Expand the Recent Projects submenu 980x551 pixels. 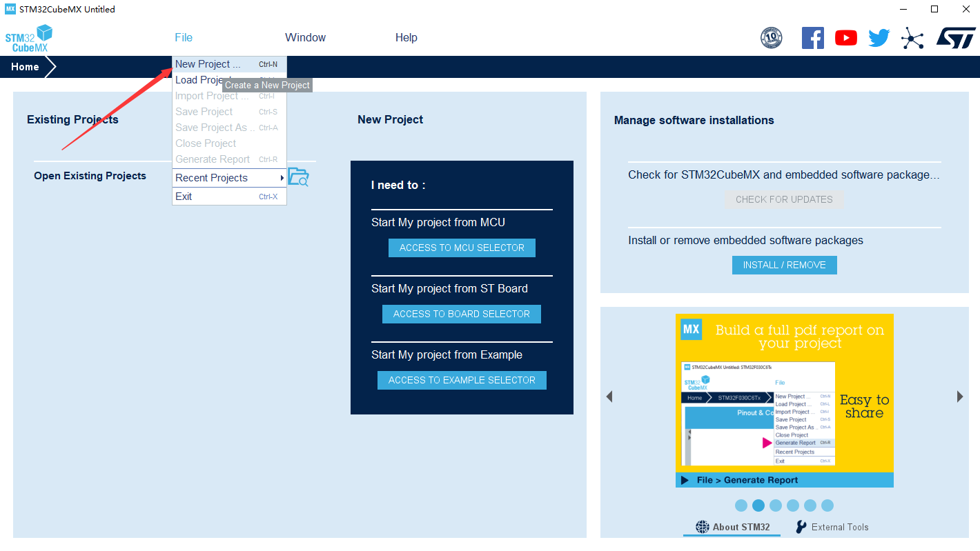(229, 178)
